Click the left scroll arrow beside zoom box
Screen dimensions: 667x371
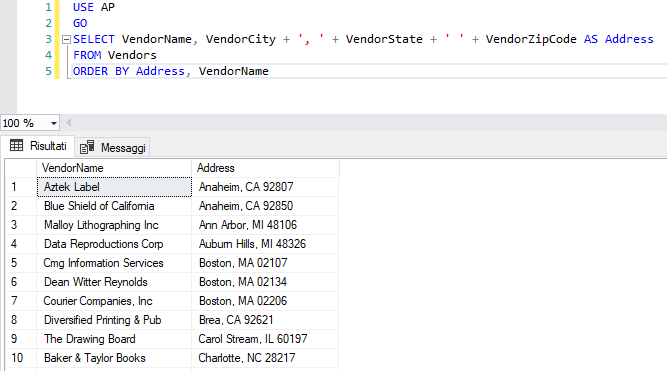point(68,123)
